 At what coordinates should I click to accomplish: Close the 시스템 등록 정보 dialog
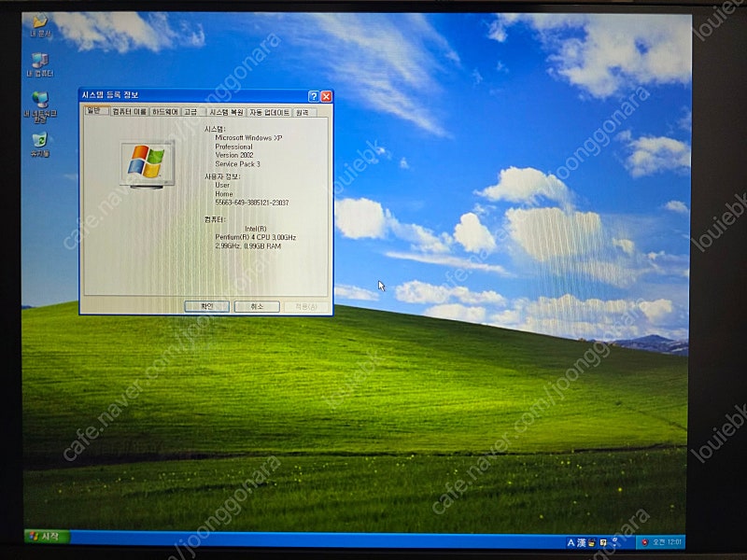[326, 97]
